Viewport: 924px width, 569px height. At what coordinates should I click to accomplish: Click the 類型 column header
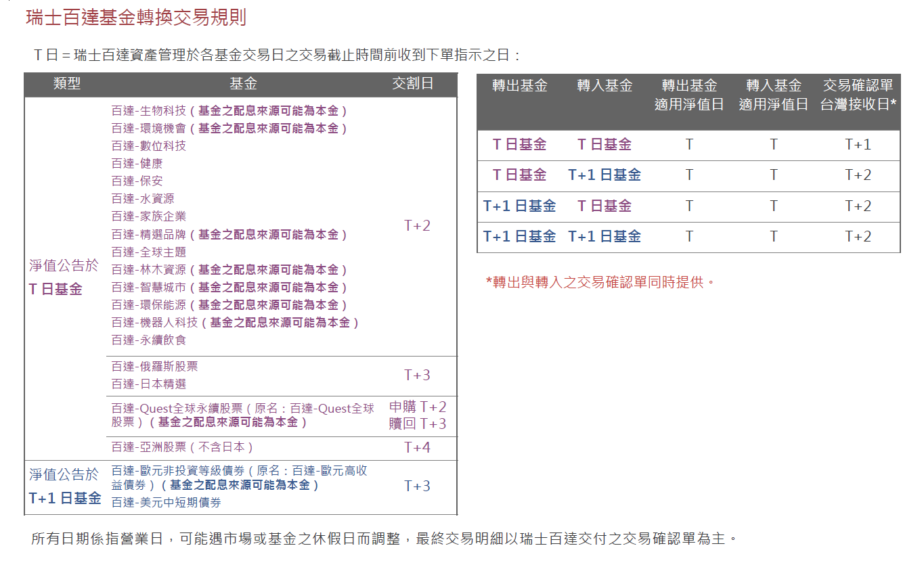pos(67,84)
